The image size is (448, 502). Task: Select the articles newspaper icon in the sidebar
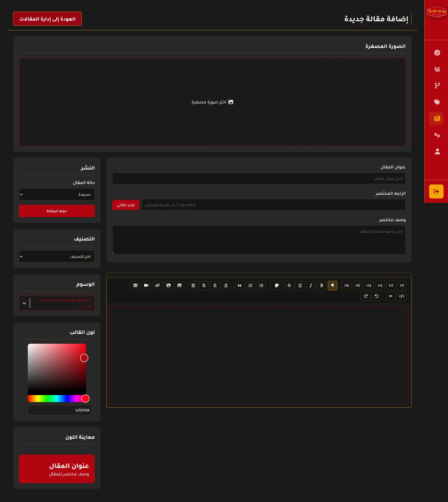(436, 118)
